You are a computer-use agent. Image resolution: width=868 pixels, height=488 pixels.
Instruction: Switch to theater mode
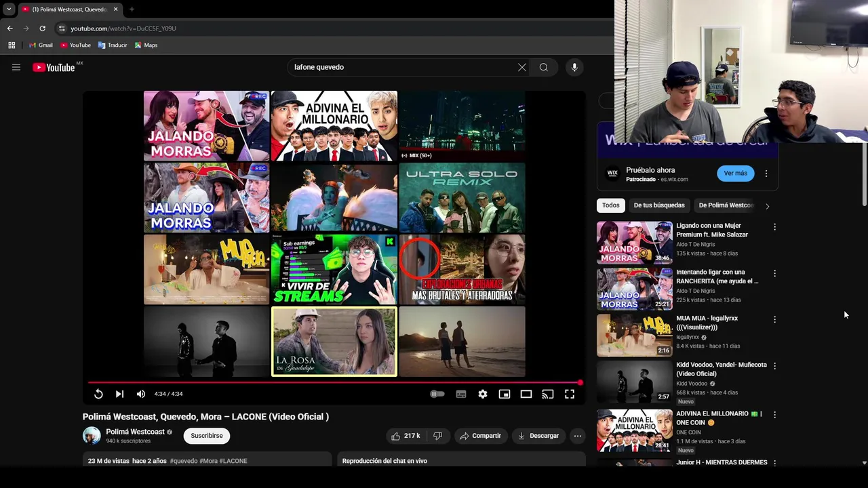[526, 394]
